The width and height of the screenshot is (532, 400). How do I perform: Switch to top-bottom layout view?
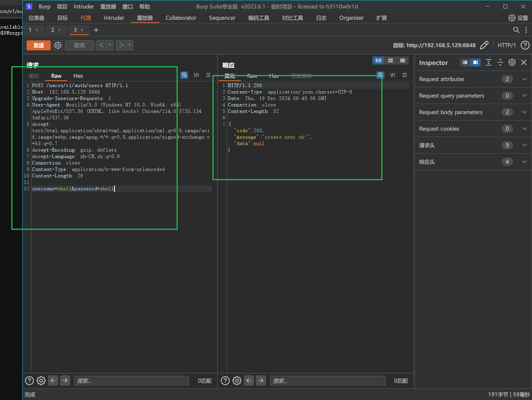(x=391, y=60)
